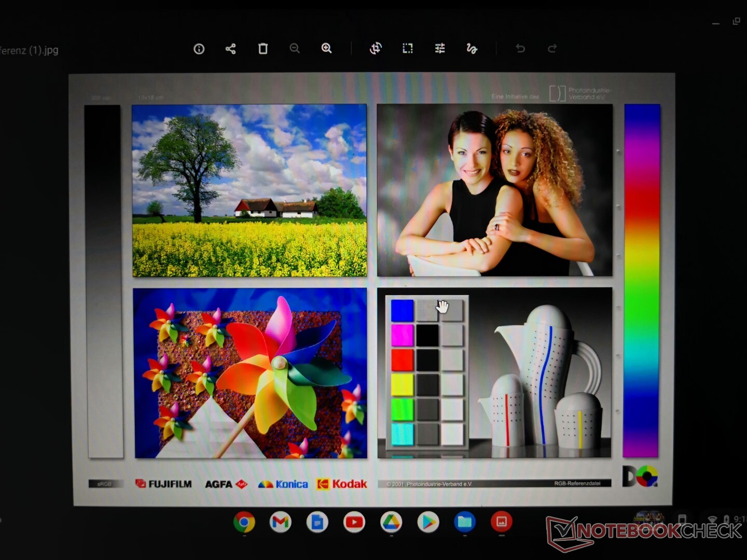Zoom out of the image
The image size is (747, 560).
coord(295,49)
